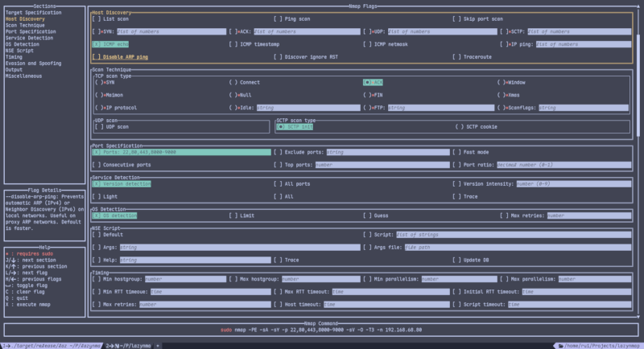Click the Min hostgroup number input

point(185,279)
